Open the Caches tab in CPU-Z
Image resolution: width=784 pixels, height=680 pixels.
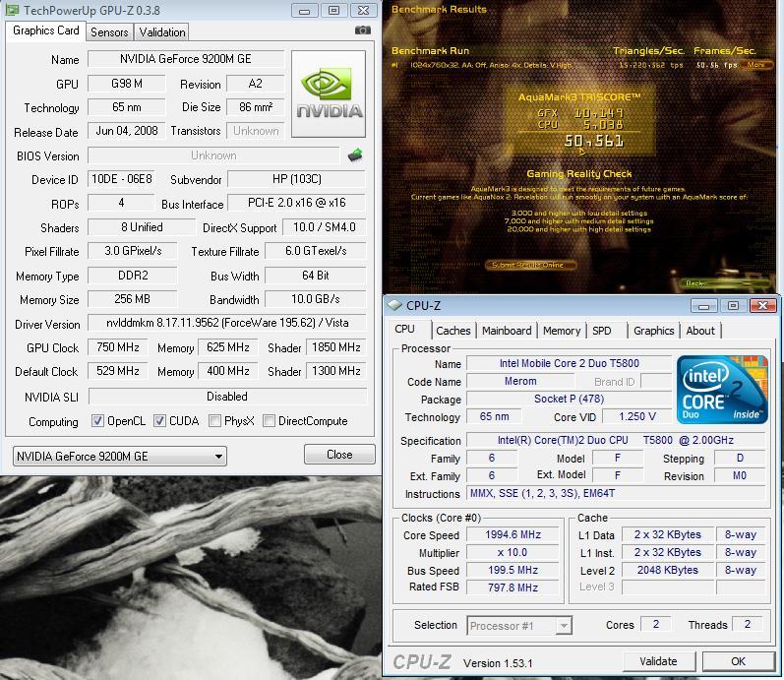[x=453, y=331]
